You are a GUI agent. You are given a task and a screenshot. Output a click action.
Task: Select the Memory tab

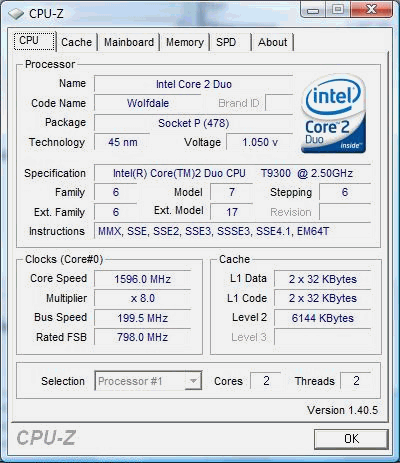point(185,42)
